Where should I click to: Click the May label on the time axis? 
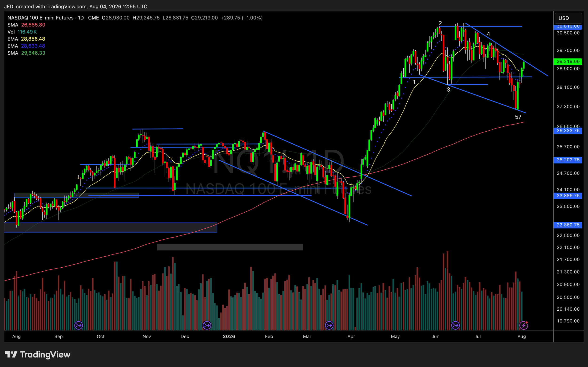tap(395, 336)
